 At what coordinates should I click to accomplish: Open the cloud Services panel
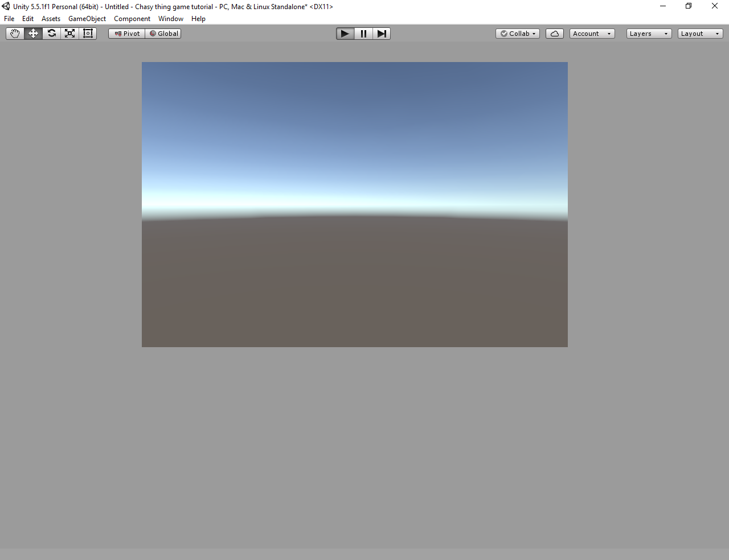pyautogui.click(x=555, y=34)
